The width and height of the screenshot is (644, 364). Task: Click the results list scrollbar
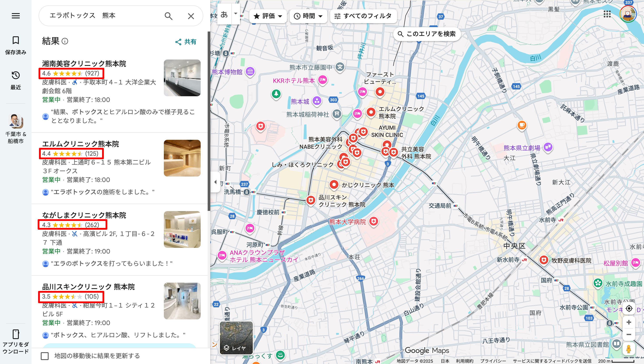[209, 121]
